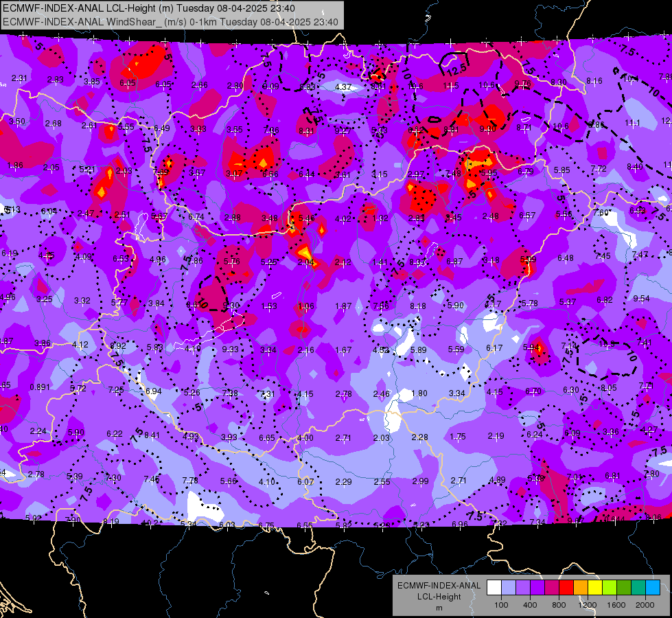Viewport: 672px width, 618px height.
Task: Click the grid value 4.89
Action: (497, 480)
